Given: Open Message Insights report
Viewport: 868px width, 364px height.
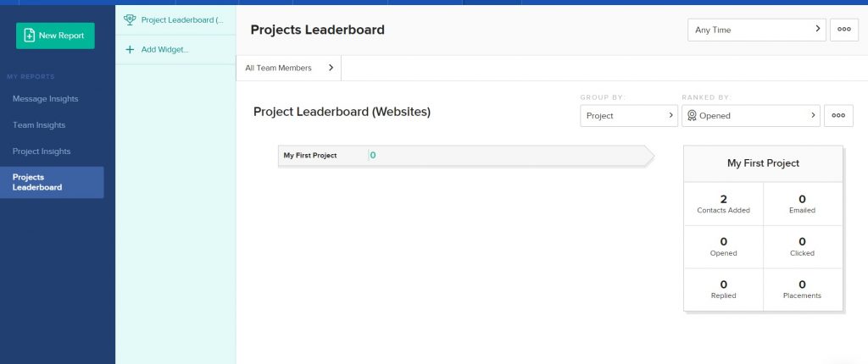Looking at the screenshot, I should 46,99.
